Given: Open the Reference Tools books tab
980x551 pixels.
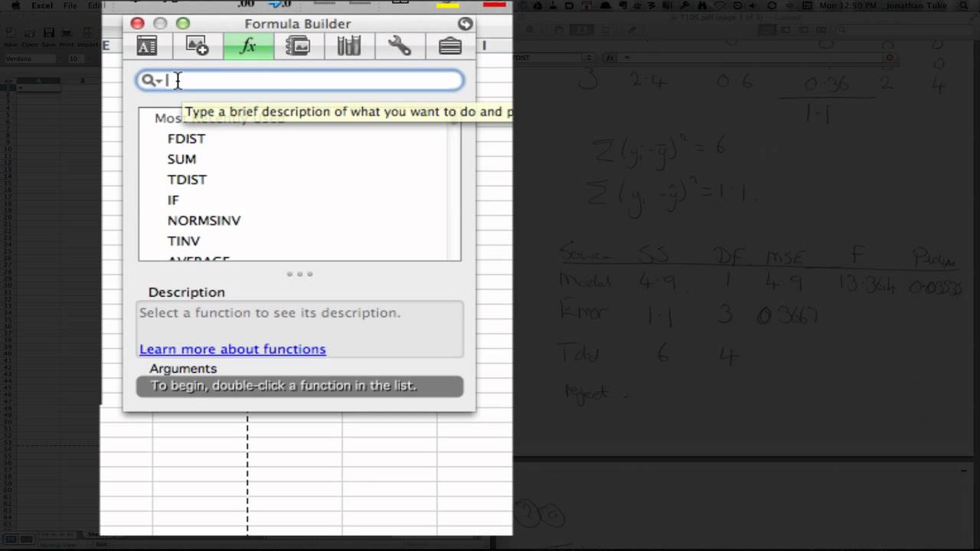Looking at the screenshot, I should 348,47.
